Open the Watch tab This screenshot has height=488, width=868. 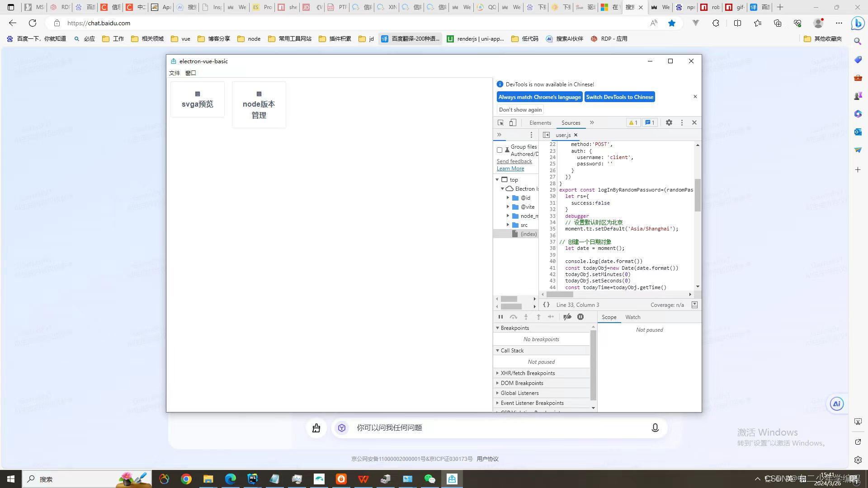(x=632, y=317)
